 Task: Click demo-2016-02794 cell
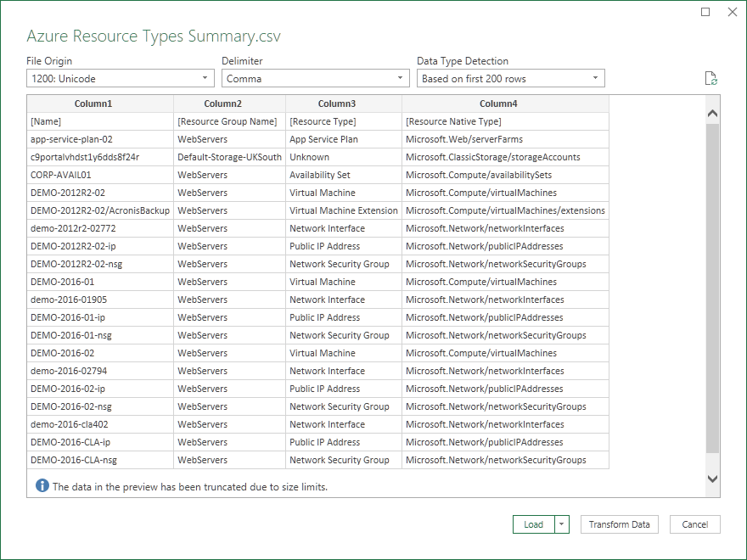[100, 371]
